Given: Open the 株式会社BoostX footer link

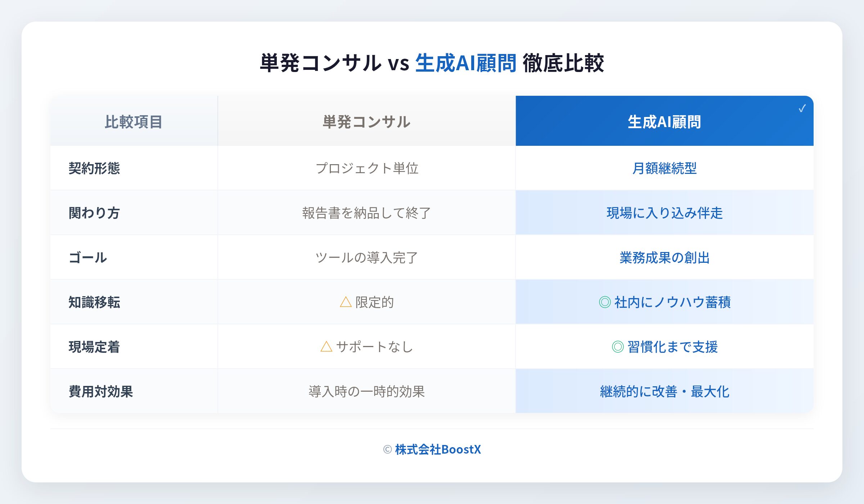Looking at the screenshot, I should coord(438,450).
